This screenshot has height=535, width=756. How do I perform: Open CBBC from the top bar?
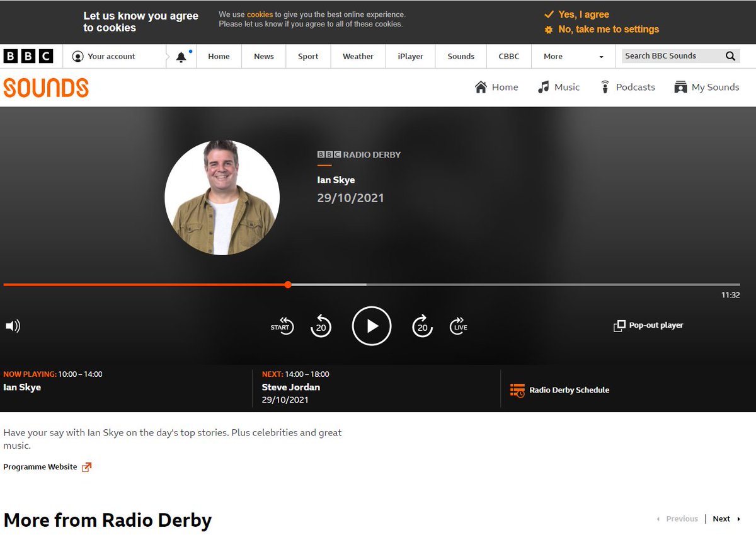click(x=509, y=56)
